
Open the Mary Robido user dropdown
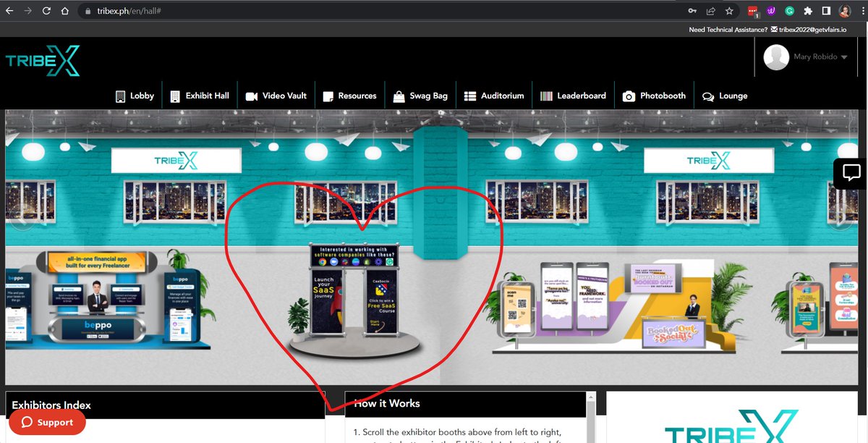point(820,57)
